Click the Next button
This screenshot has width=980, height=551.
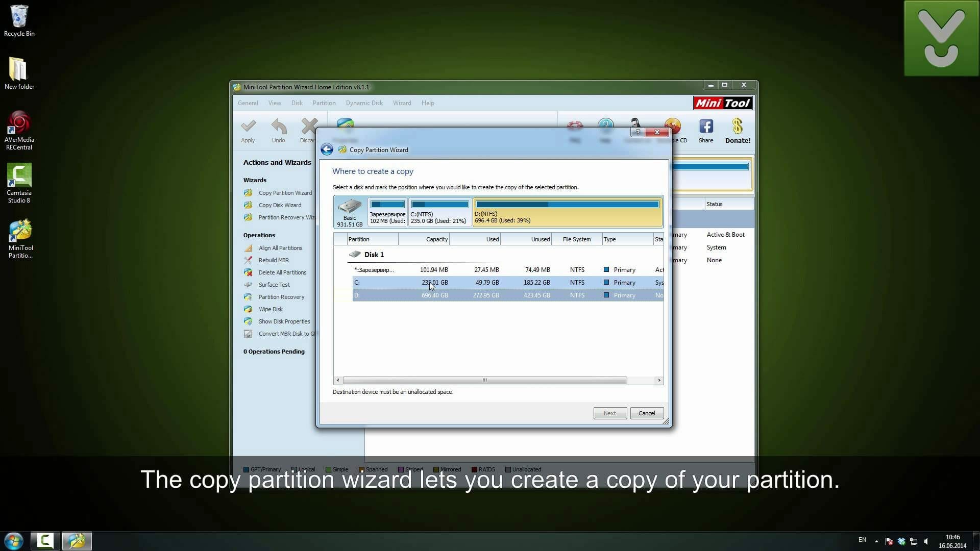point(609,413)
